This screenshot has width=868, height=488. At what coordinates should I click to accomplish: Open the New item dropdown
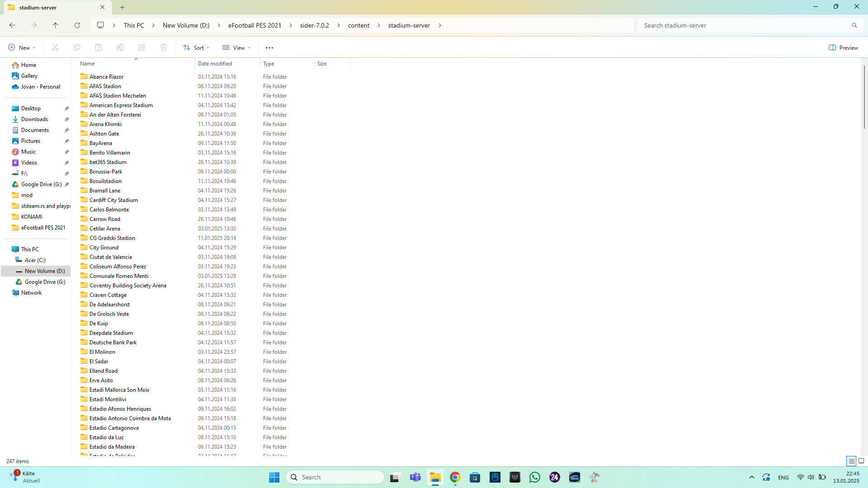tap(21, 47)
